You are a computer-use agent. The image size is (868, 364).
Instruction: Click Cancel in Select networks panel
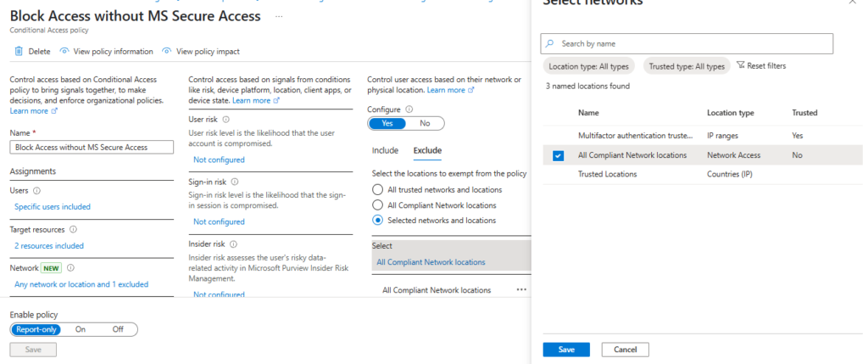tap(625, 350)
